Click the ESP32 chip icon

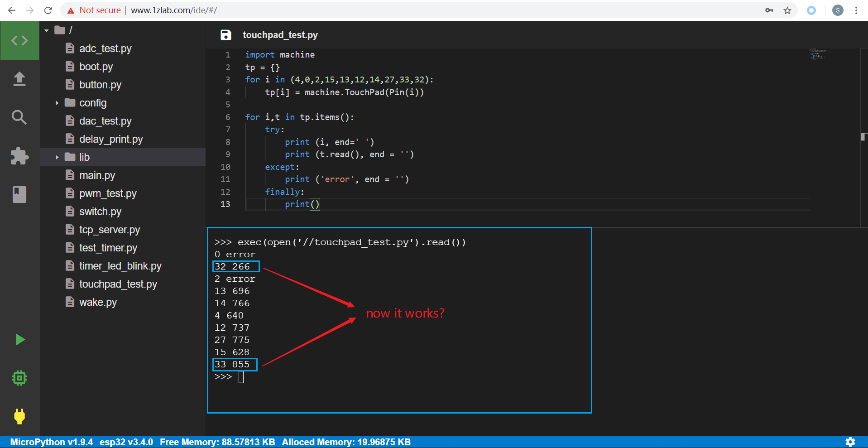(x=19, y=378)
